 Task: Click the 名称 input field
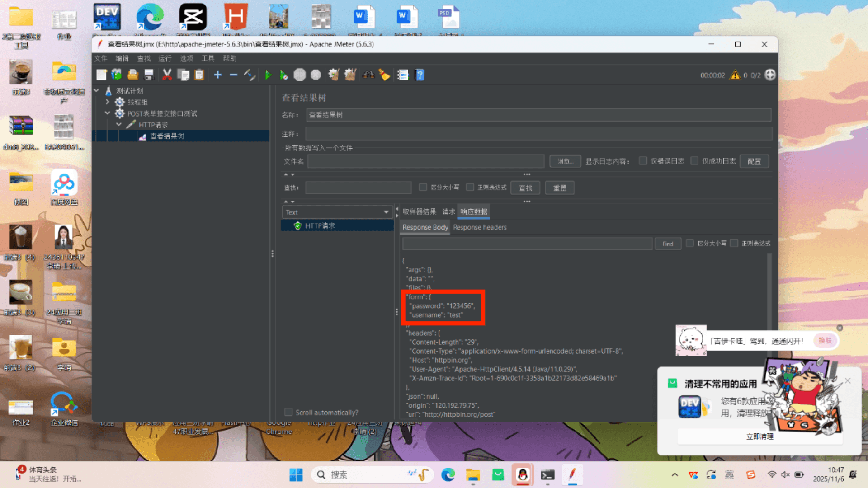click(538, 115)
